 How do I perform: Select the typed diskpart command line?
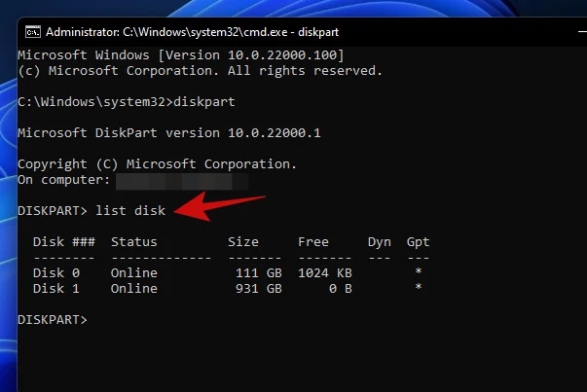pos(127,102)
